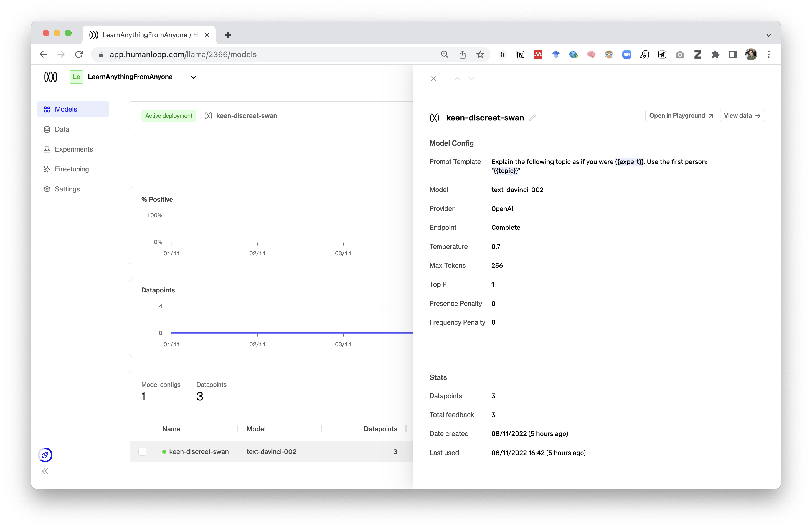Screen dimensions: 812x530
Task: Open the Data section in the sidebar
Action: tap(62, 129)
